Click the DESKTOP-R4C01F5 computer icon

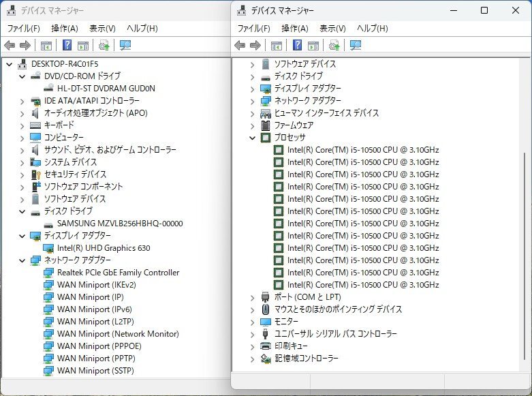point(22,64)
